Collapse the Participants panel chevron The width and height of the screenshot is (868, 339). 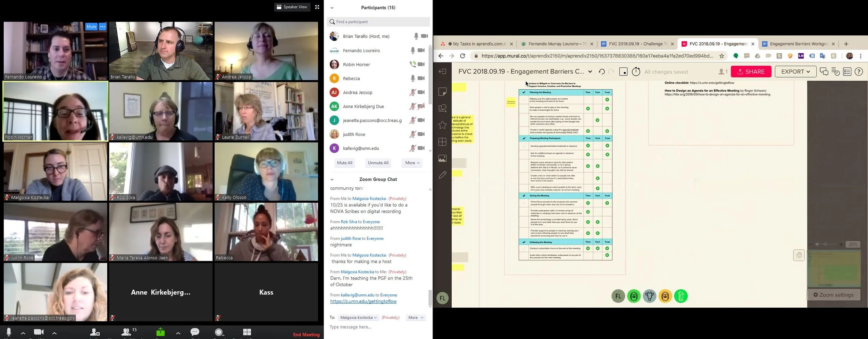[332, 7]
